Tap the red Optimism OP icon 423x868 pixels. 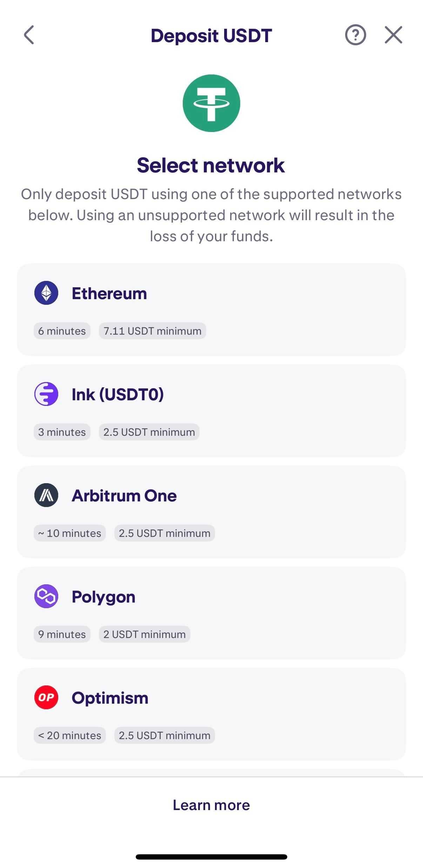[x=46, y=697]
